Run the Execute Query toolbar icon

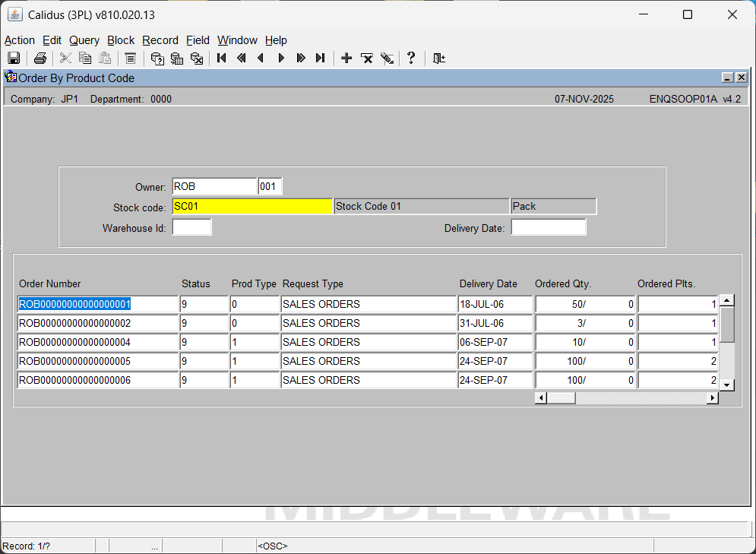coord(177,59)
